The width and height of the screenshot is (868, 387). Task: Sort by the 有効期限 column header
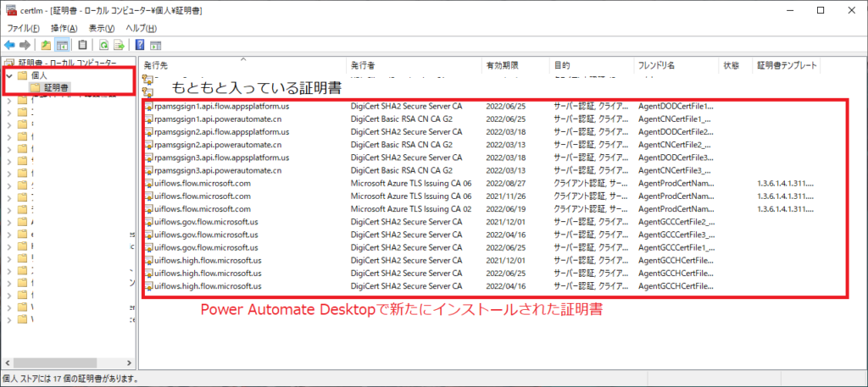(x=515, y=65)
